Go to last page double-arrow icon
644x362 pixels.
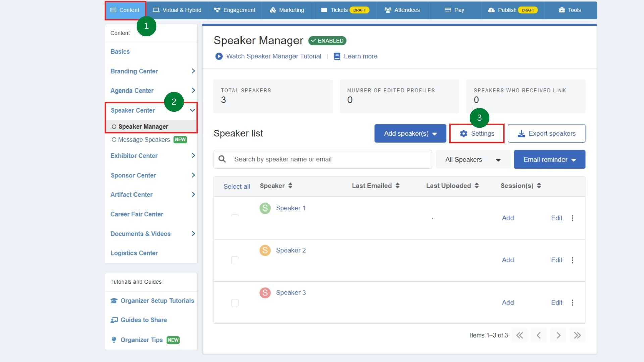point(577,335)
